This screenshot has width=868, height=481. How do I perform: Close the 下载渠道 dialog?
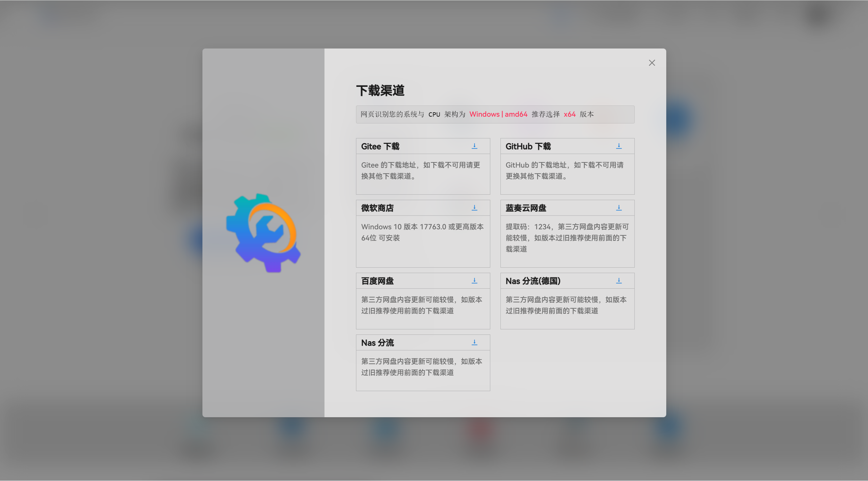click(652, 62)
